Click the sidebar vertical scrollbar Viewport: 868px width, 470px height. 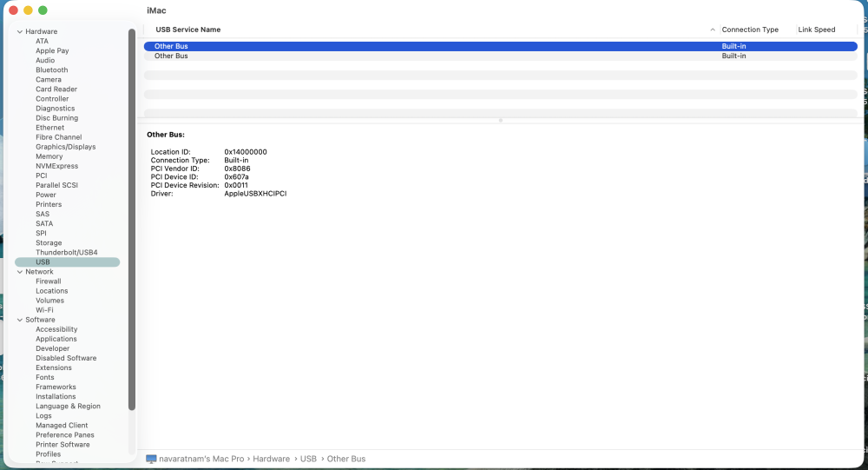click(x=132, y=219)
